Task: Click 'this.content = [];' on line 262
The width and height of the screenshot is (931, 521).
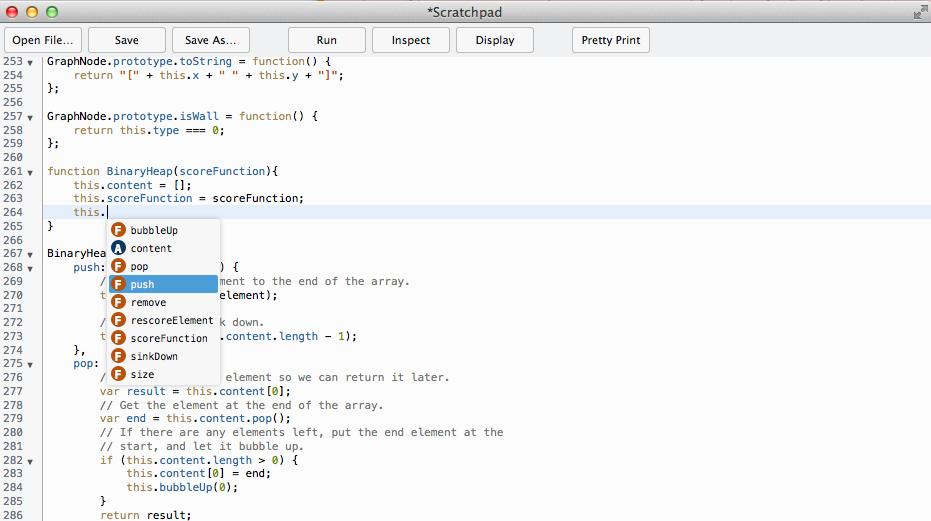Action: pyautogui.click(x=132, y=185)
